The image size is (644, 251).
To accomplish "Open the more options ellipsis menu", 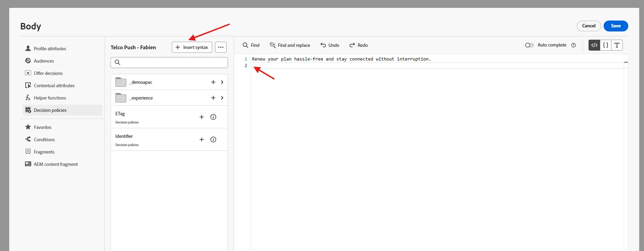I will pos(221,47).
